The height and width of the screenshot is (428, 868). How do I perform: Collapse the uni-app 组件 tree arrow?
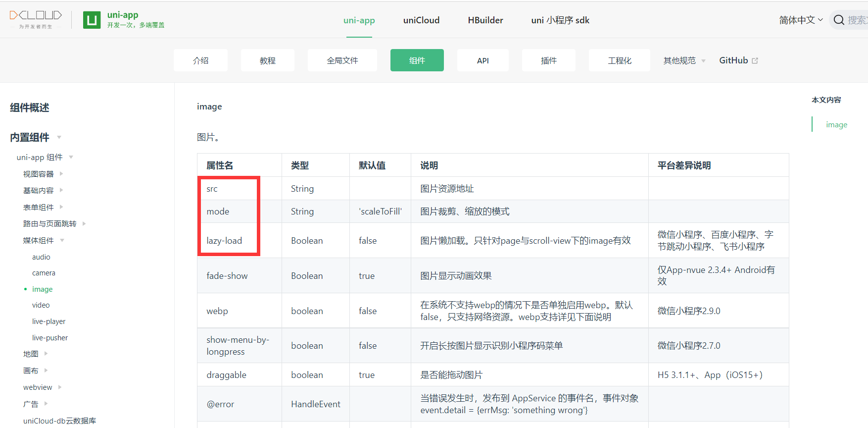point(71,157)
